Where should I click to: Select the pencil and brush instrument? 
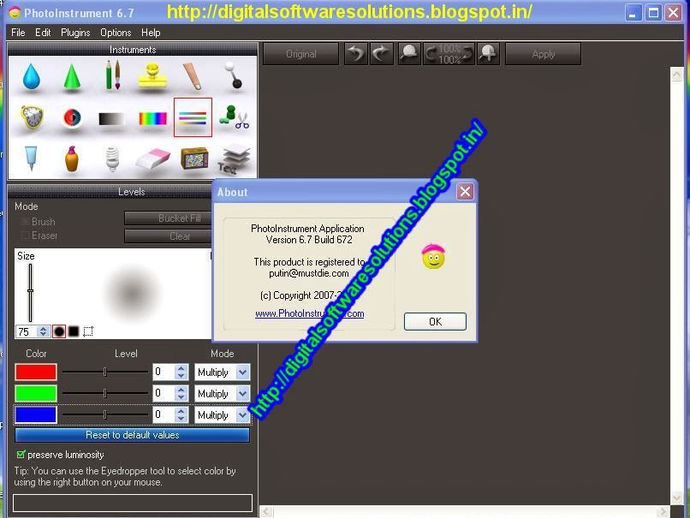click(113, 76)
